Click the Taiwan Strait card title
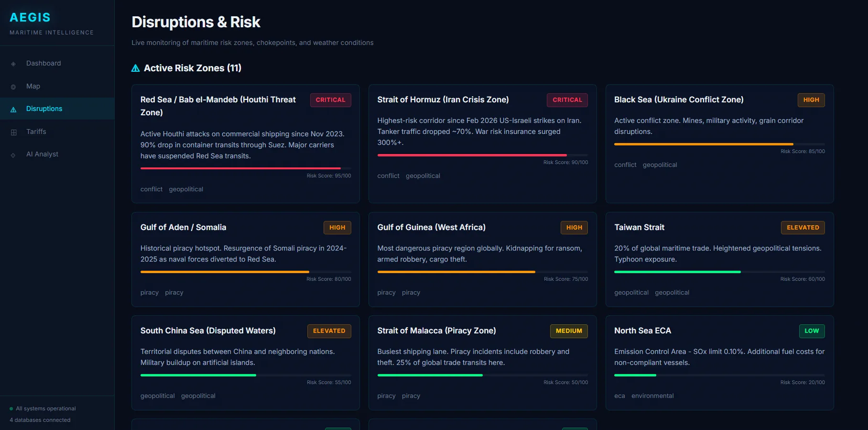 click(639, 227)
